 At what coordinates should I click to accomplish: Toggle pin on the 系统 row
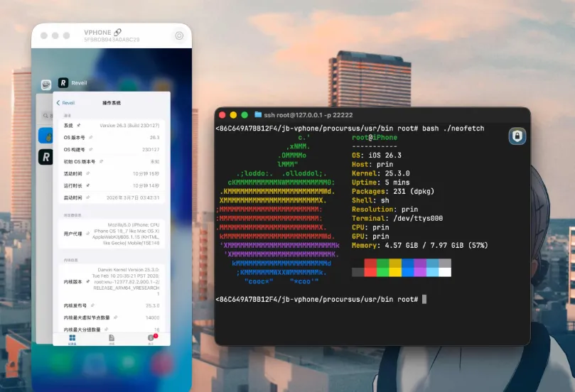78,125
